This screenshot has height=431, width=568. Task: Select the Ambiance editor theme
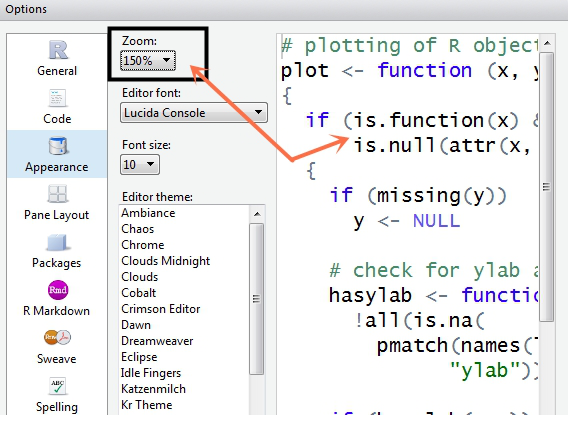coord(148,213)
